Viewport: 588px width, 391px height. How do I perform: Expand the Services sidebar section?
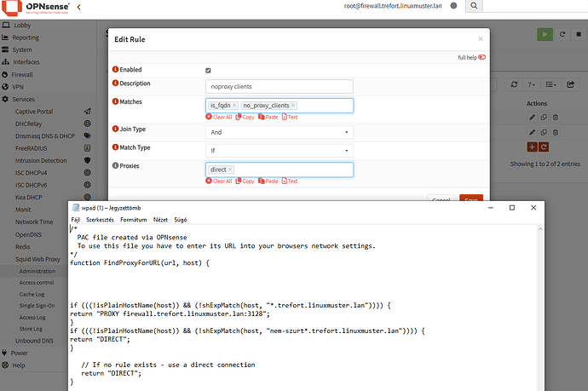click(x=23, y=99)
